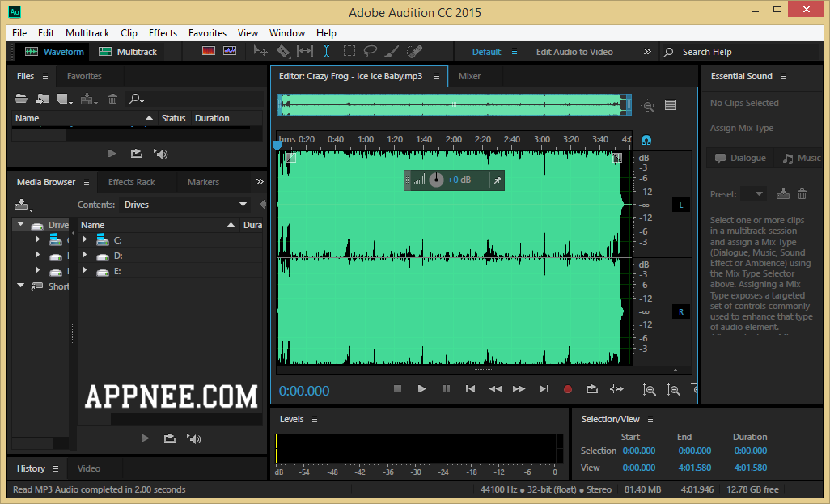
Task: Click the overview waveform navigator bar
Action: point(454,105)
